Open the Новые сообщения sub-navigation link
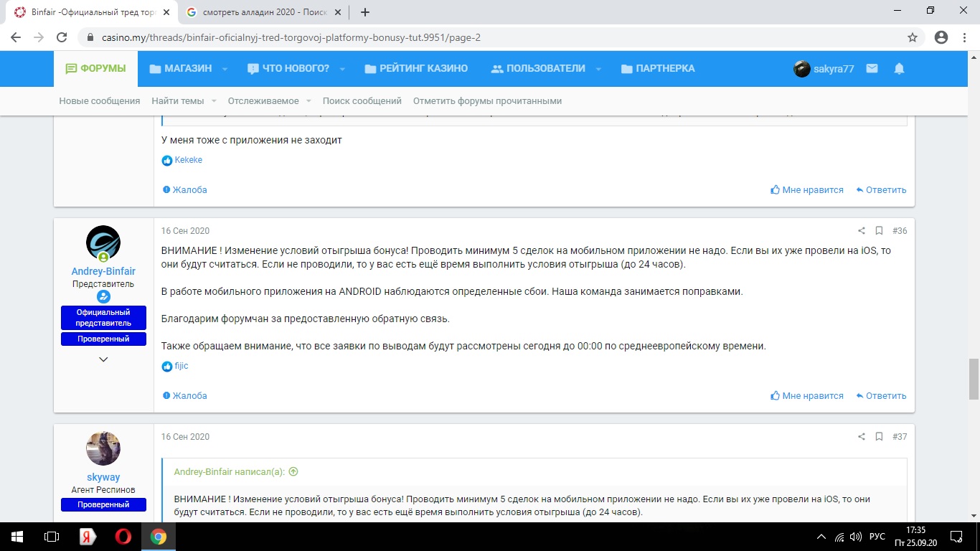Screen dimensions: 980x551 pos(100,101)
